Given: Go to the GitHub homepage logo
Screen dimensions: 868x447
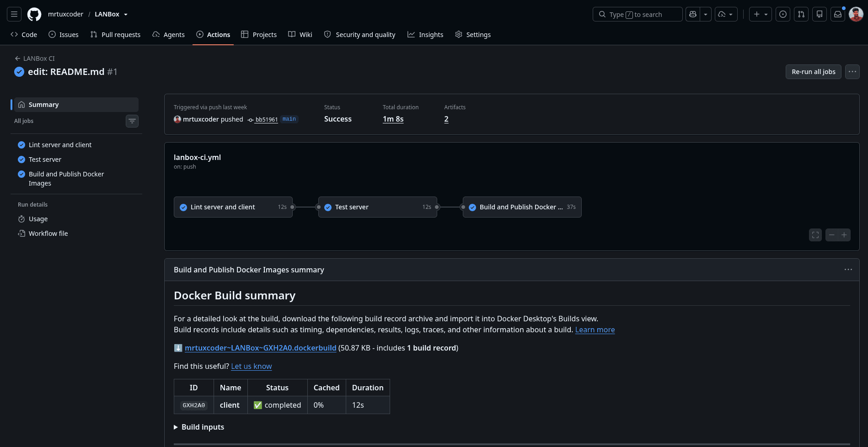Looking at the screenshot, I should coord(34,14).
